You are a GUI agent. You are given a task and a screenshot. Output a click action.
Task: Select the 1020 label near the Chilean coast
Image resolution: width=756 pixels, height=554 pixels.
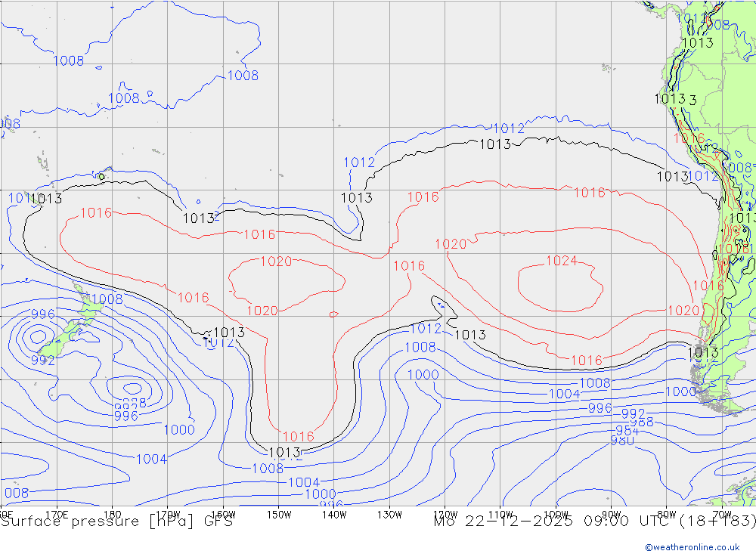tap(683, 311)
